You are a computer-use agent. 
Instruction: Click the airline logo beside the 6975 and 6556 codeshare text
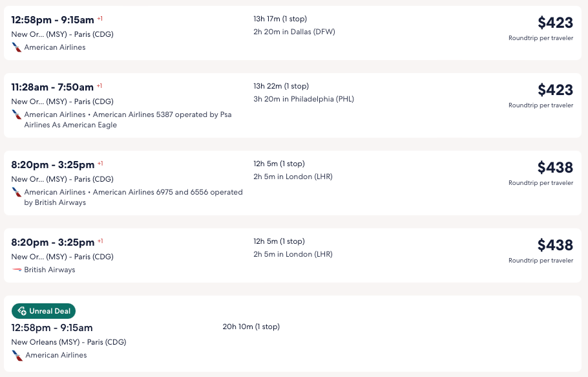tap(17, 192)
